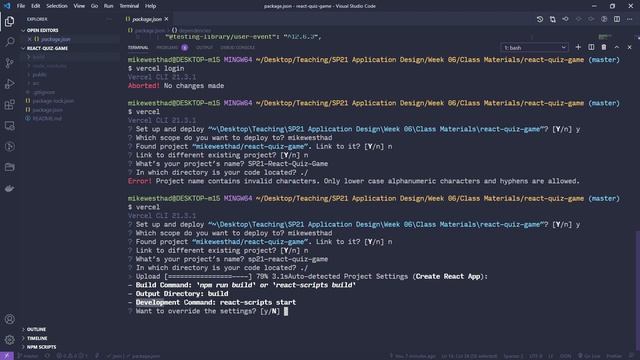Screen dimensions: 640x360
Task: Create a new terminal with plus icon
Action: pyautogui.click(x=578, y=47)
